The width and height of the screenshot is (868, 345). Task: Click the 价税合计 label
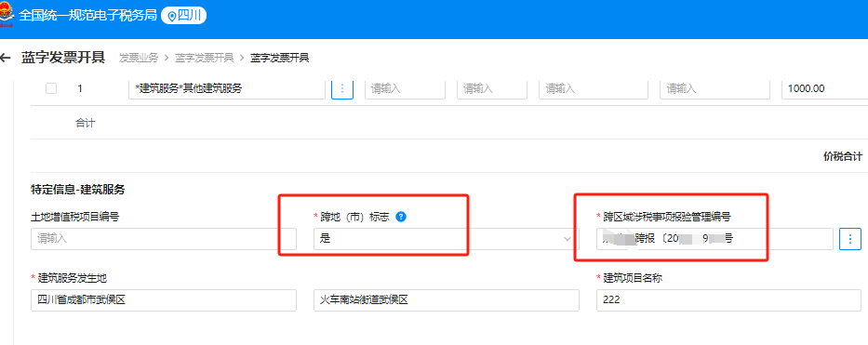(843, 156)
